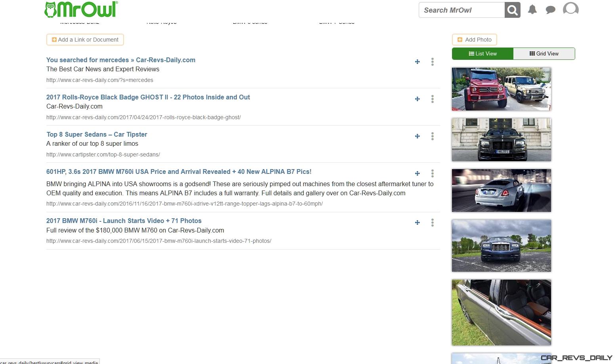
Task: Click Add a Link or Document
Action: point(85,40)
